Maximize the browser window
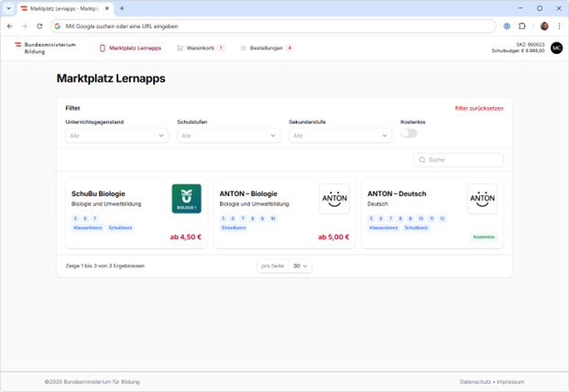 [540, 8]
